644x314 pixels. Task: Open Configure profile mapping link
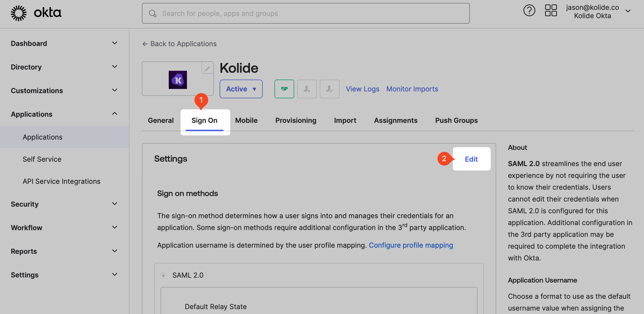pyautogui.click(x=411, y=245)
